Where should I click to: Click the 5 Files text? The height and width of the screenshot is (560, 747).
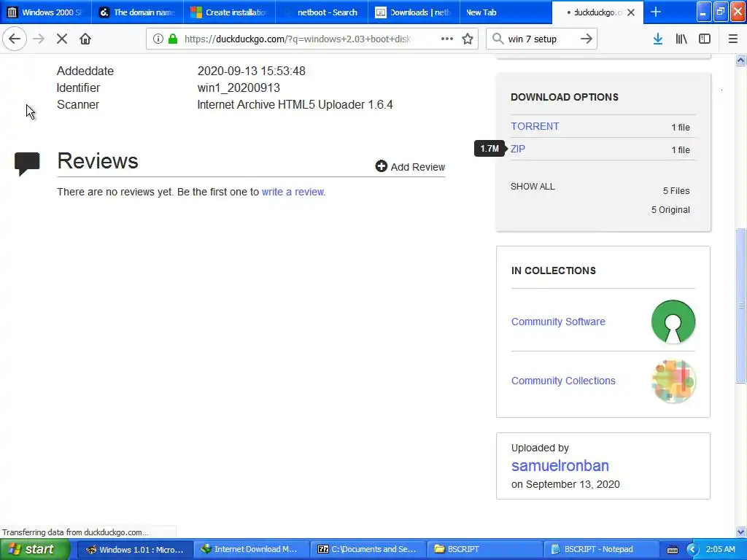click(x=676, y=190)
